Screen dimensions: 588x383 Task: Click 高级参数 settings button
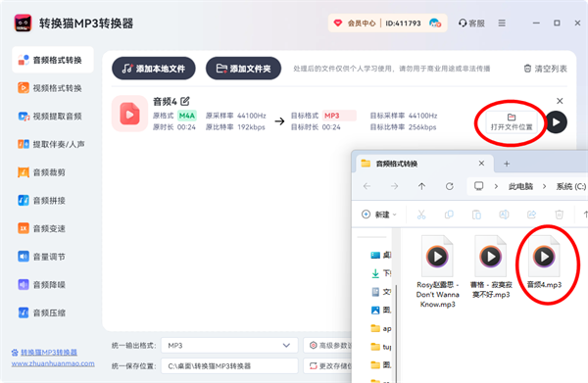tap(327, 345)
